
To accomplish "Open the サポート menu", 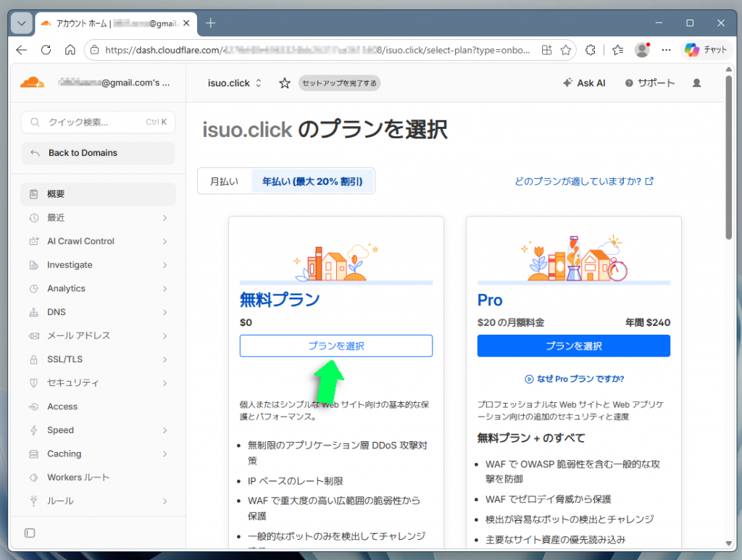I will (650, 83).
